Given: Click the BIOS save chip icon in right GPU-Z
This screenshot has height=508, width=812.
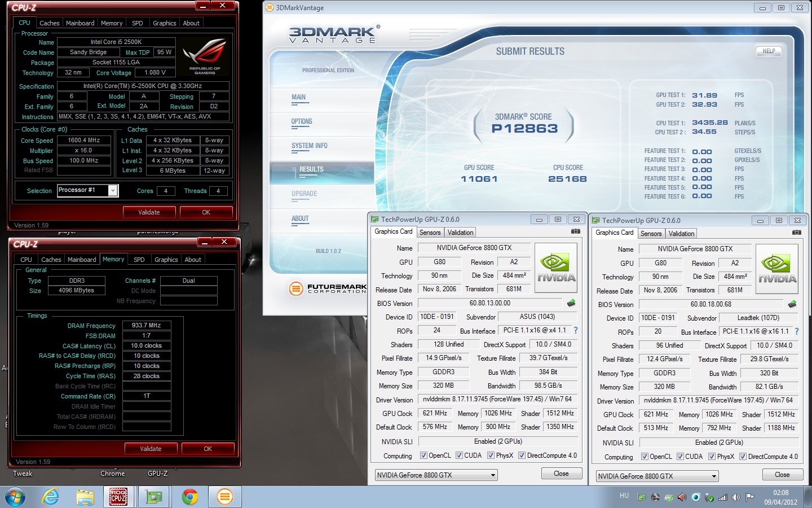Looking at the screenshot, I should pyautogui.click(x=792, y=304).
